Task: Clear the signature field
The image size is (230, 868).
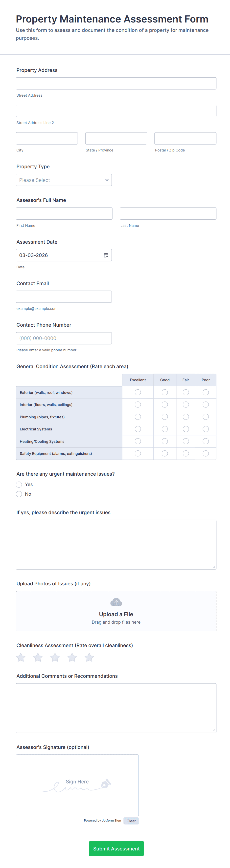Action: pyautogui.click(x=131, y=821)
